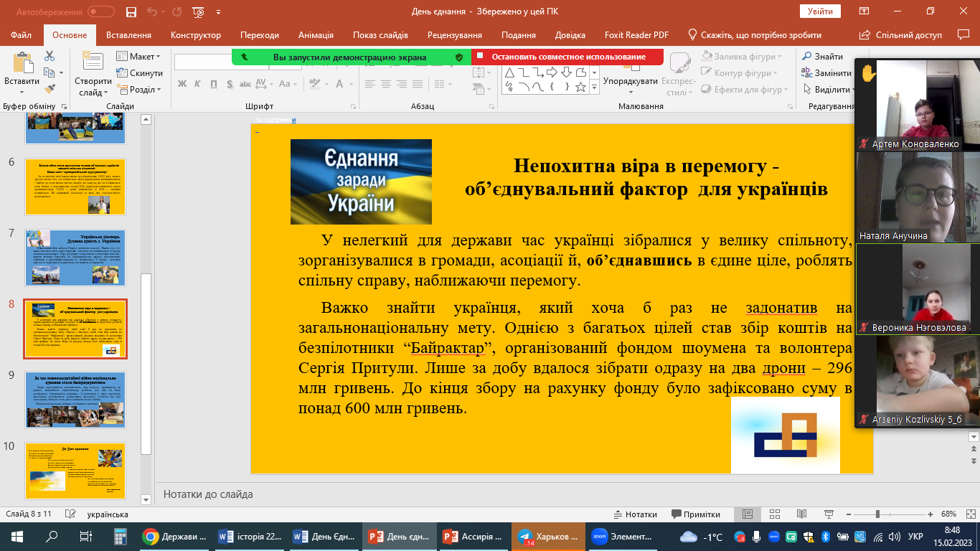Stop screen sharing with red button
Screen dimensions: 980x551
point(567,57)
